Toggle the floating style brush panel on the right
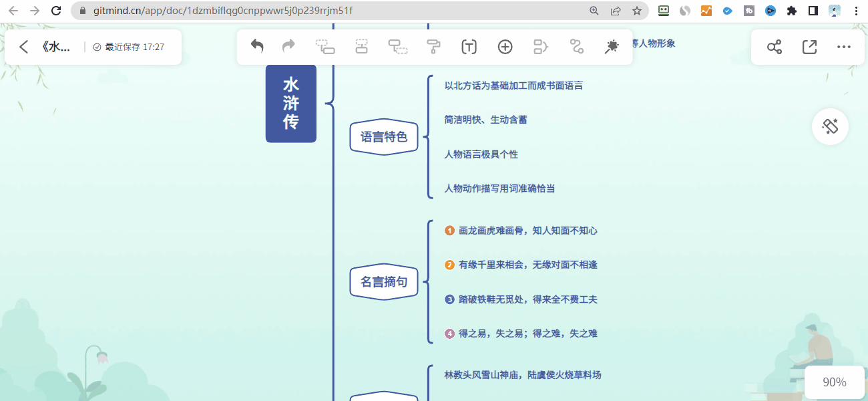Viewport: 868px width, 401px height. (830, 126)
